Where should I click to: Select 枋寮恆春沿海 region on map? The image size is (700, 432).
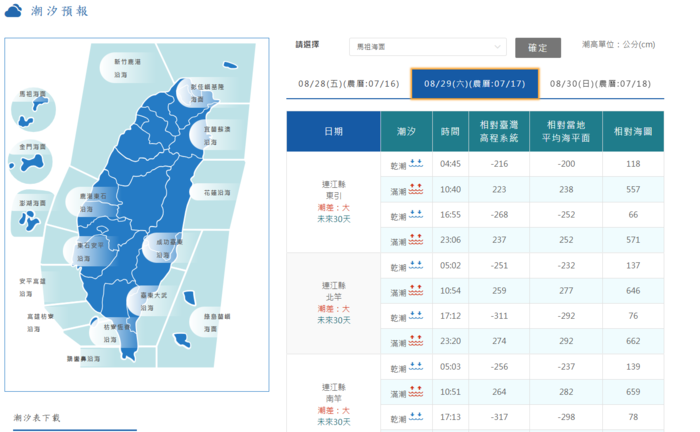115,333
